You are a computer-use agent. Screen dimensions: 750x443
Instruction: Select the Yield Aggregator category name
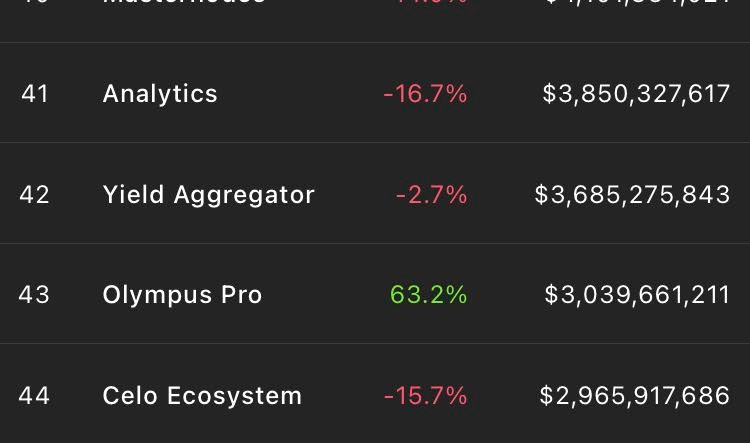209,195
